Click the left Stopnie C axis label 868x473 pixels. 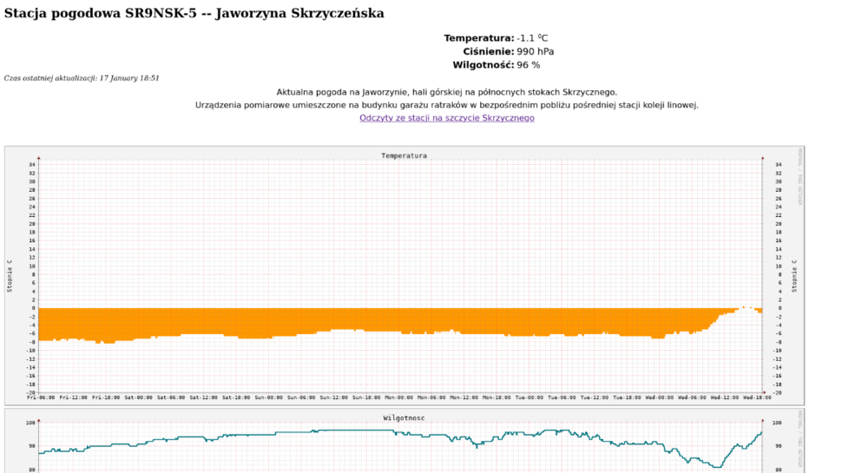coord(10,276)
